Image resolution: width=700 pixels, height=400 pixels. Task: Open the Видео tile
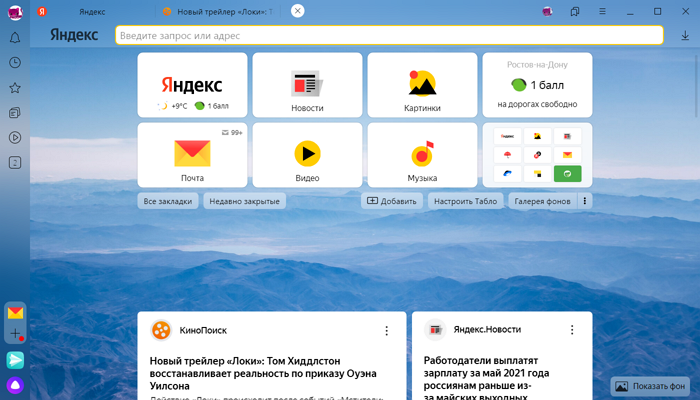[x=307, y=155]
